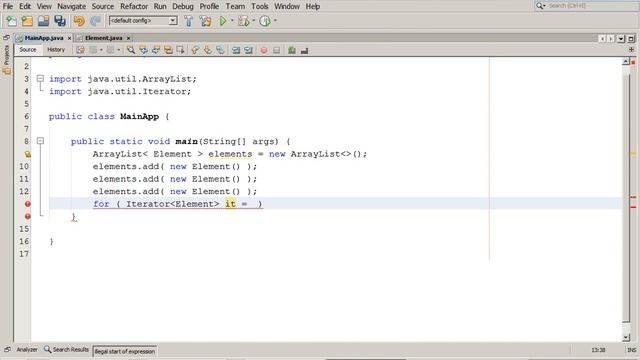Click the Save All toolbar icon
The width and height of the screenshot is (640, 360).
pyautogui.click(x=60, y=21)
